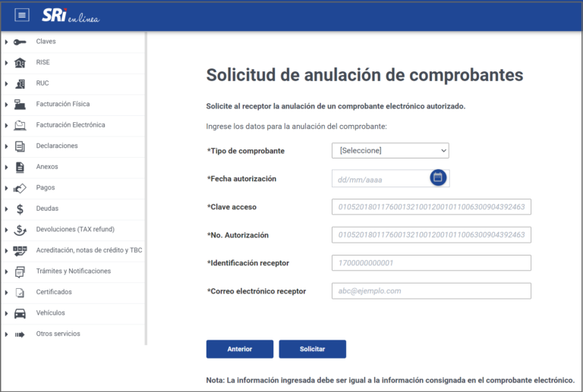Open the RUC menu item
The height and width of the screenshot is (392, 583).
[x=43, y=83]
